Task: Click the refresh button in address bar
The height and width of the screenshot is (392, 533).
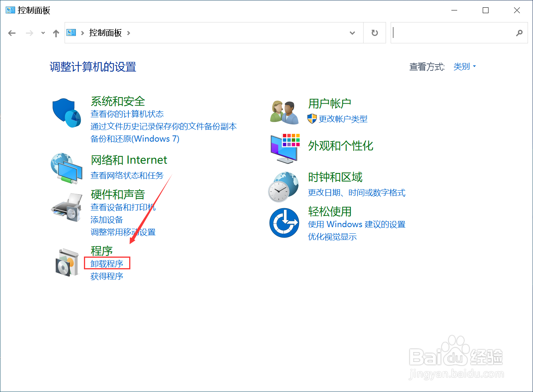Action: tap(374, 33)
